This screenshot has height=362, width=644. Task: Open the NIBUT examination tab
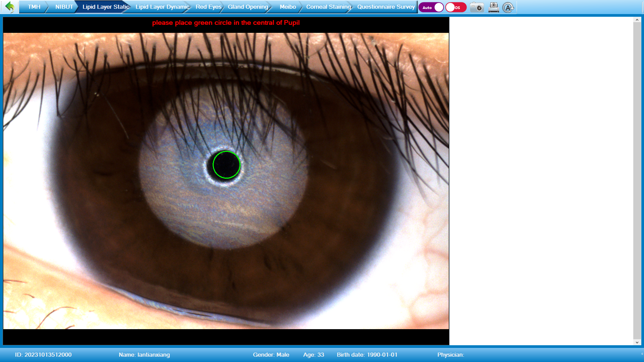64,6
